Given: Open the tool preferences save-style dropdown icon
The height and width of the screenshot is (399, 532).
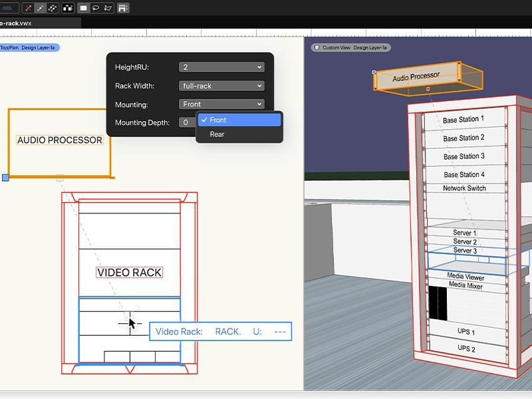Looking at the screenshot, I should tap(124, 8).
